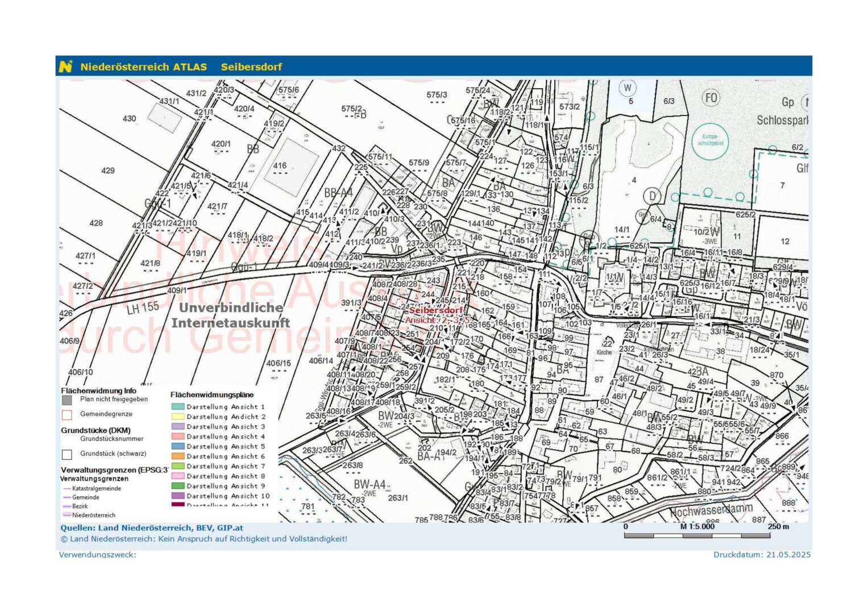The image size is (868, 614).
Task: Click the gray 'Plan nicht freigegeben' legend square
Action: pos(67,400)
